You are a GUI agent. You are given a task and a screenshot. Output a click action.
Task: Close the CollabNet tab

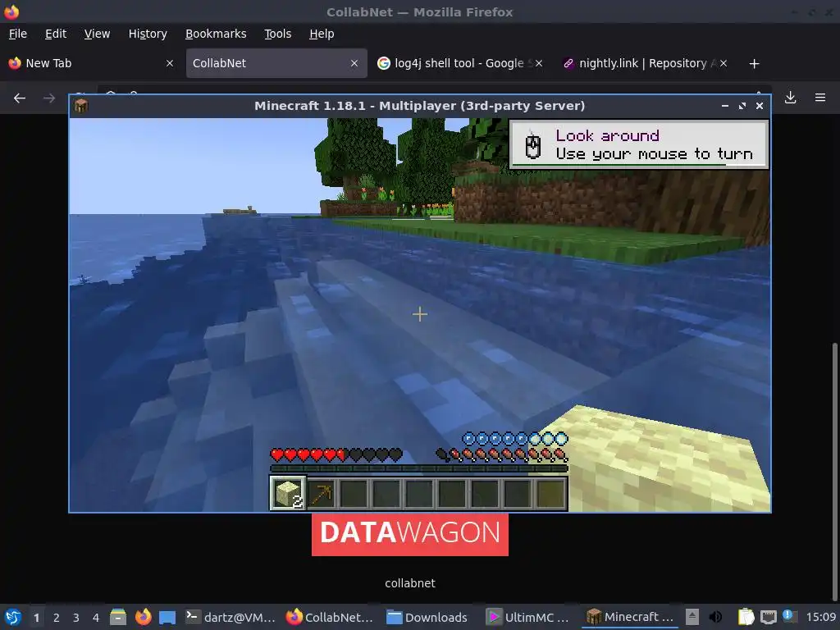click(x=354, y=63)
